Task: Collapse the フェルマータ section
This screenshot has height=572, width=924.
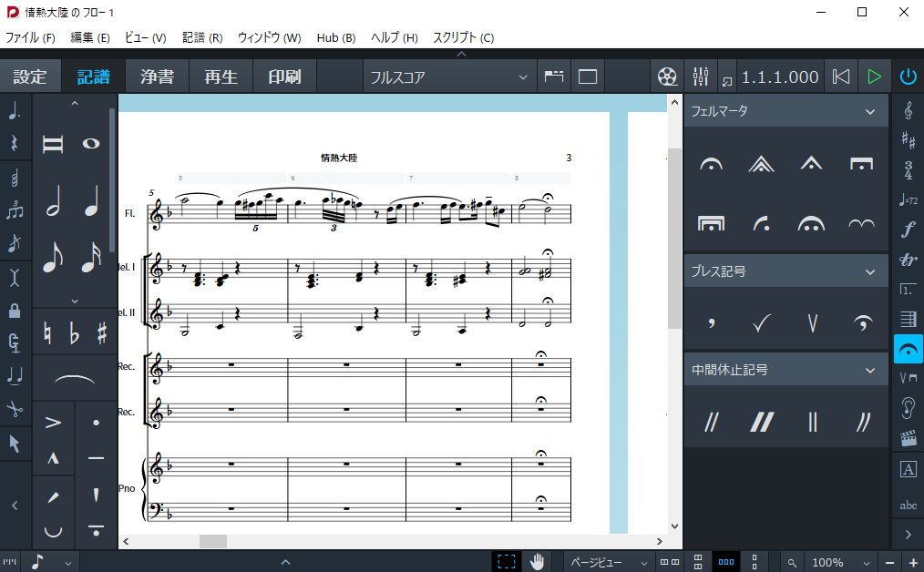Action: (x=870, y=111)
